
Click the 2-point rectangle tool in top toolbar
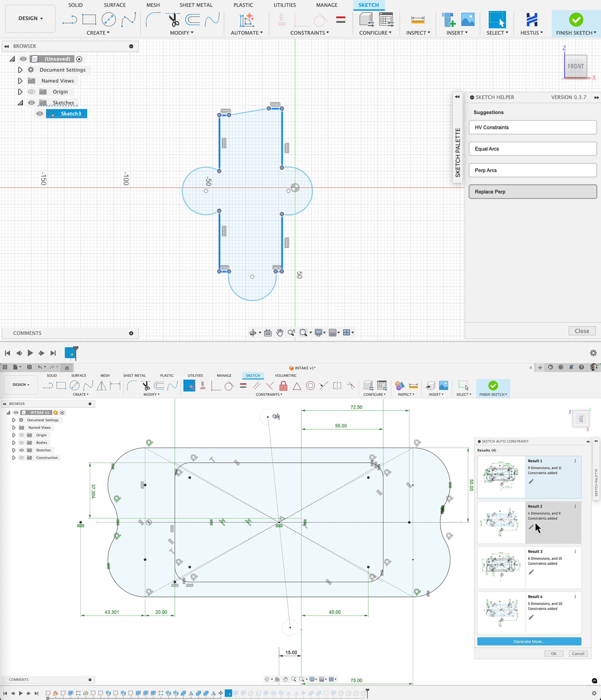(89, 20)
